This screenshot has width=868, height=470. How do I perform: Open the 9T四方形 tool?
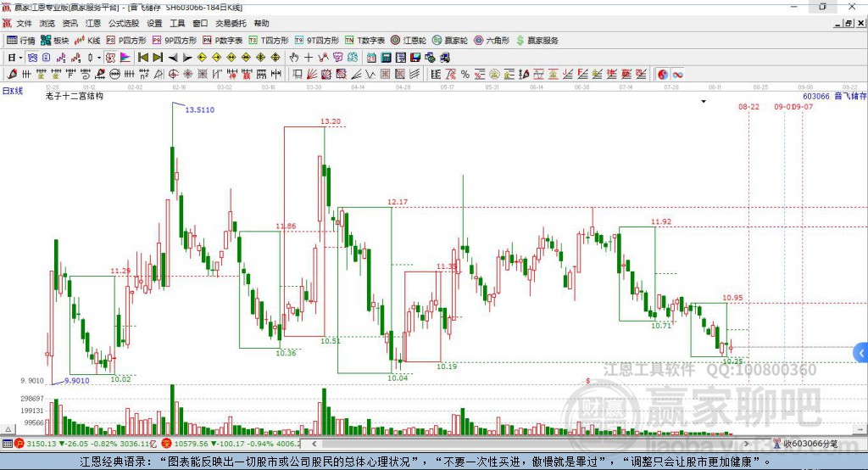point(317,41)
